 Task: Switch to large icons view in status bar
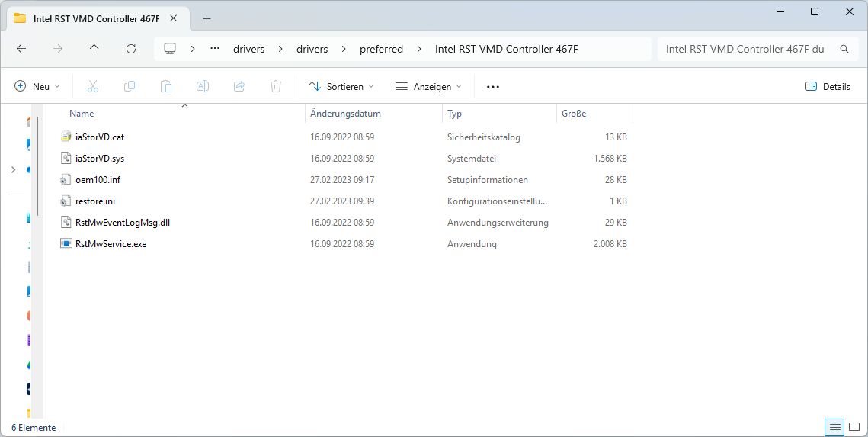tap(854, 427)
